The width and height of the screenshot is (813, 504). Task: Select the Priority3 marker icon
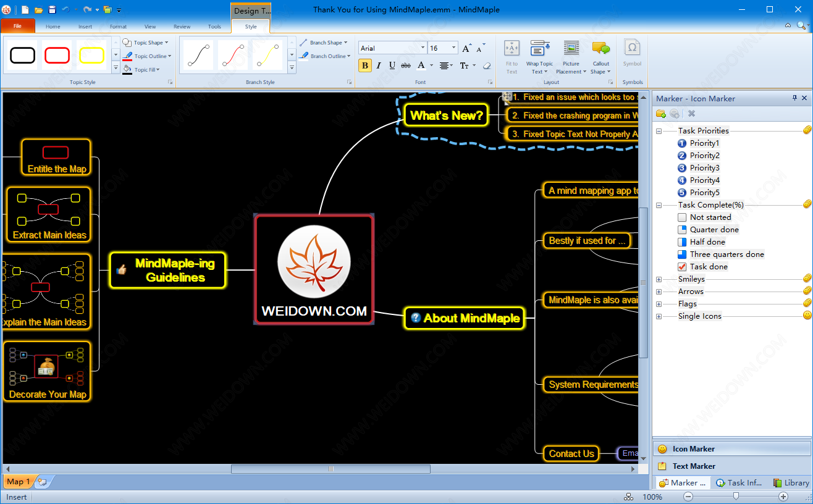[682, 168]
